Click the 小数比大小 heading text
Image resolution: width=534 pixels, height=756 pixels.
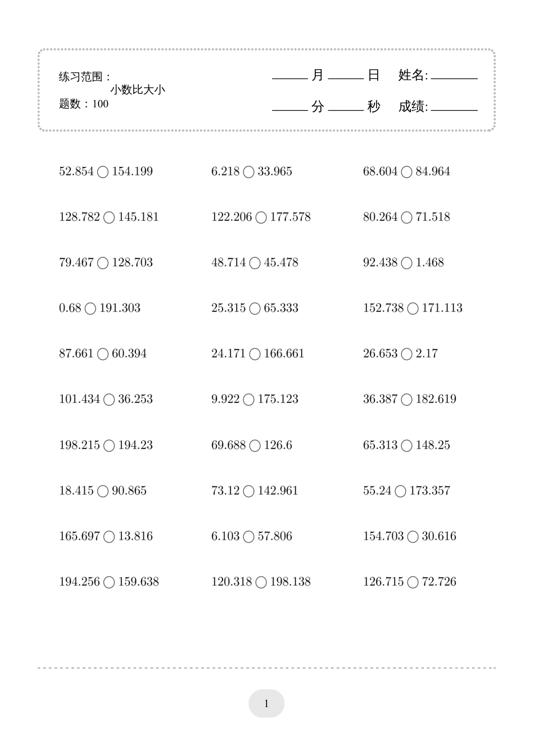138,90
